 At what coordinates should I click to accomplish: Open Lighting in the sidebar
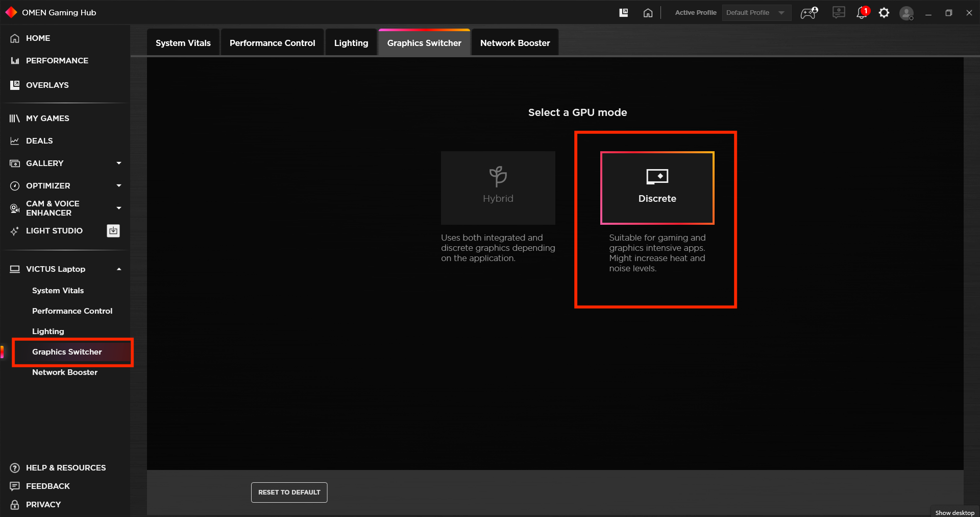[x=48, y=332]
